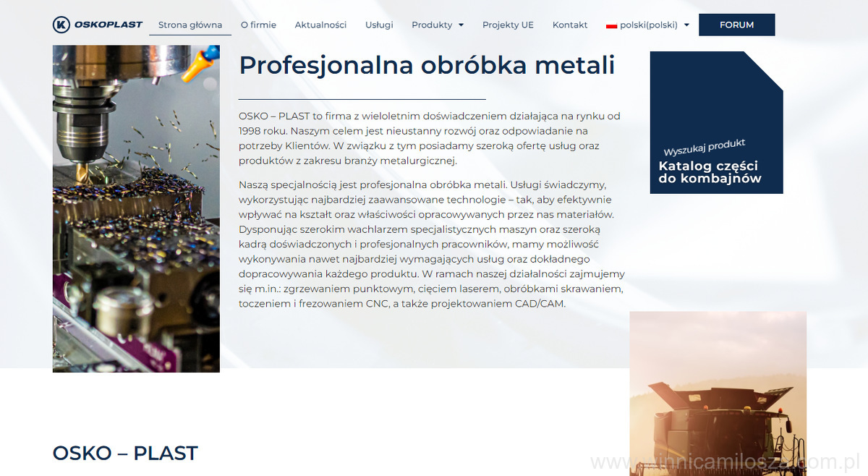Click the Wyszukaj produkt text
Viewport: 868px width, 476px height.
tap(704, 148)
